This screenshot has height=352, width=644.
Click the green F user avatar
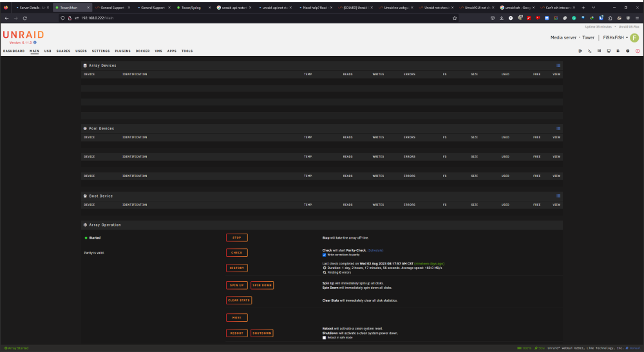pos(634,38)
